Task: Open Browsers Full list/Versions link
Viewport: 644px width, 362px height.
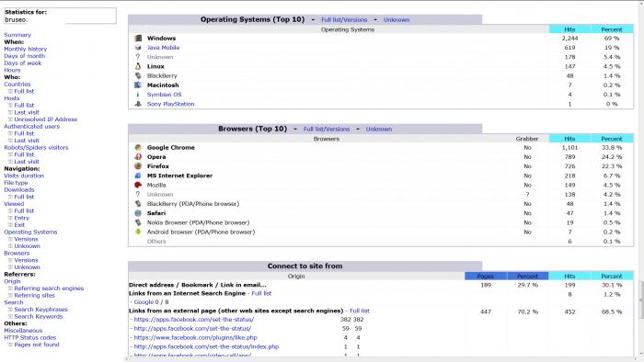Action: (327, 130)
